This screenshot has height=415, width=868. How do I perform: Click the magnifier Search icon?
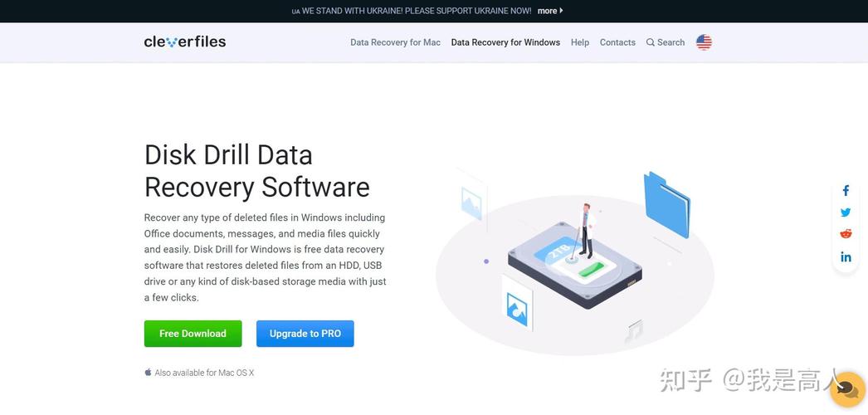[x=650, y=42]
